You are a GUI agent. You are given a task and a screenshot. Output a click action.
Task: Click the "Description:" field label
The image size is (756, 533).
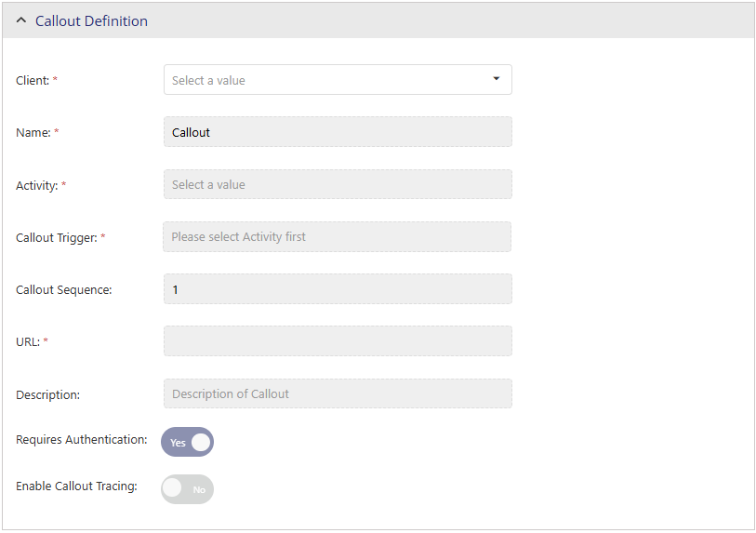(47, 394)
